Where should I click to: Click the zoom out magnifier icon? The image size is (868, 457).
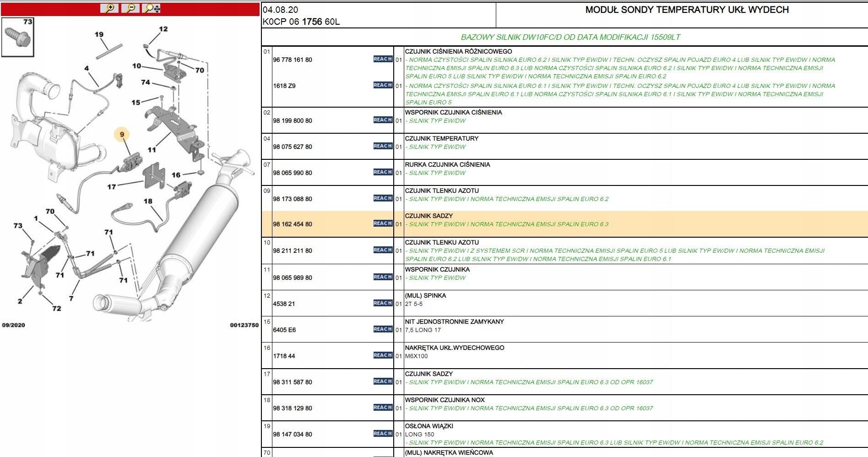click(x=131, y=8)
